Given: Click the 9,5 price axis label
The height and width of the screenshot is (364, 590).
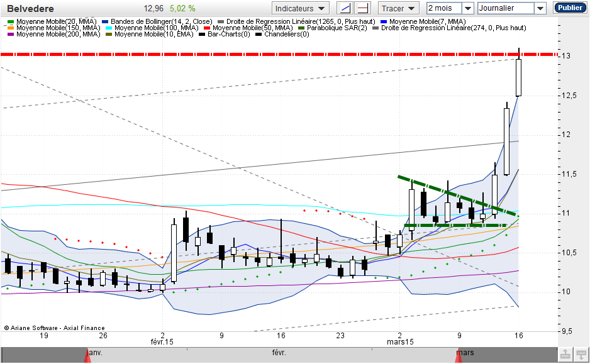Looking at the screenshot, I should click(566, 331).
